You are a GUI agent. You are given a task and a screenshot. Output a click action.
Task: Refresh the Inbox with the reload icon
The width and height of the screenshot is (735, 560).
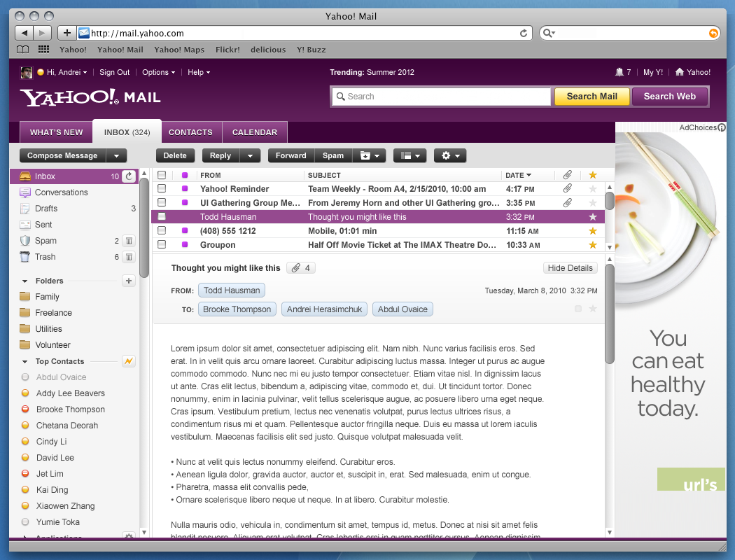pyautogui.click(x=129, y=176)
